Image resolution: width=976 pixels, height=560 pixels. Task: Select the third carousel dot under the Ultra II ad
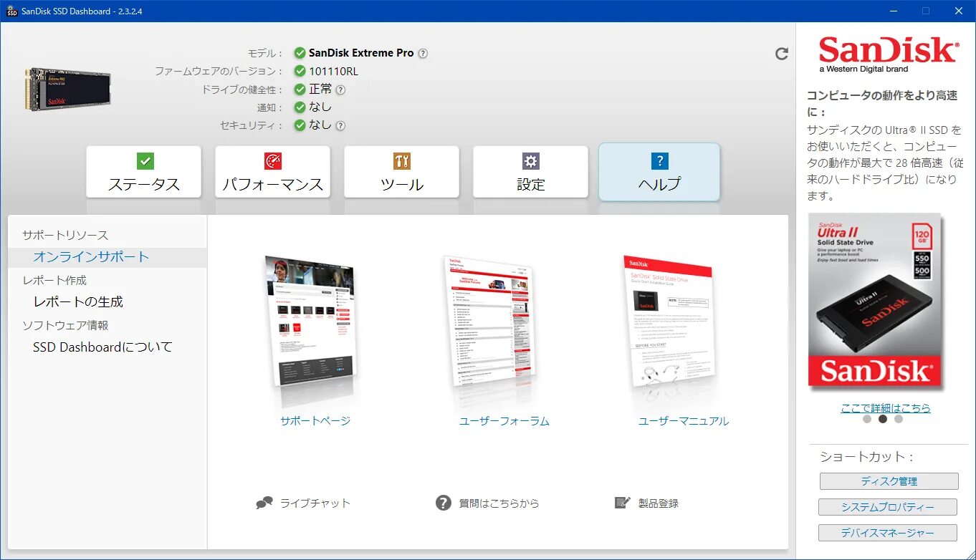(898, 418)
